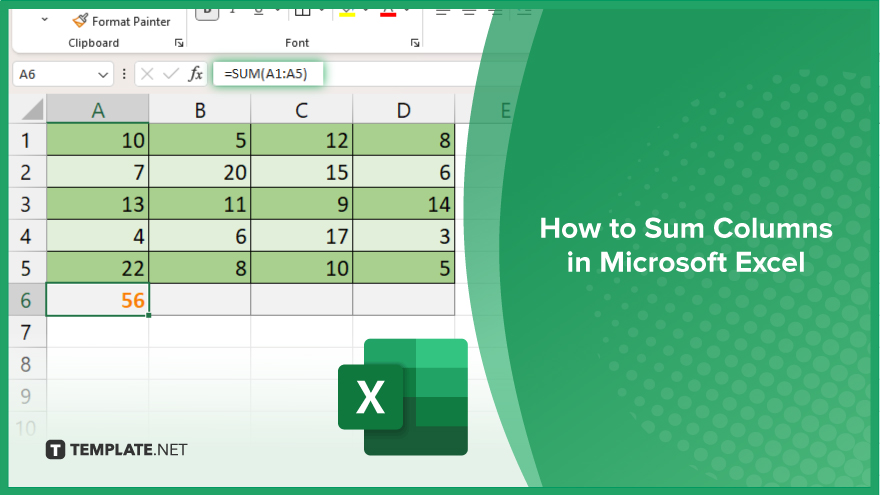Select column D header
Viewport: 880px width, 495px height.
pos(404,109)
